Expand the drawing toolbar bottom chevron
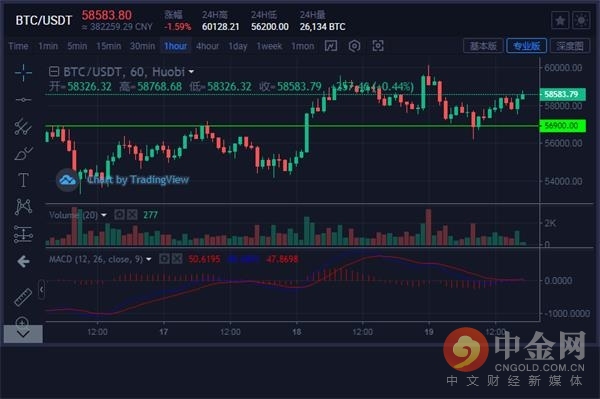600x399 pixels. click(x=23, y=334)
